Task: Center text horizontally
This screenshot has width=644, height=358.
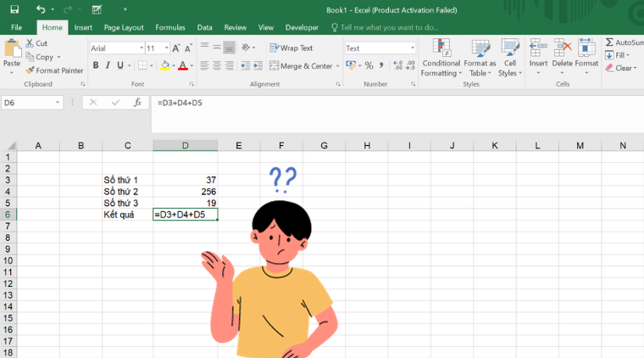Action: (x=217, y=65)
